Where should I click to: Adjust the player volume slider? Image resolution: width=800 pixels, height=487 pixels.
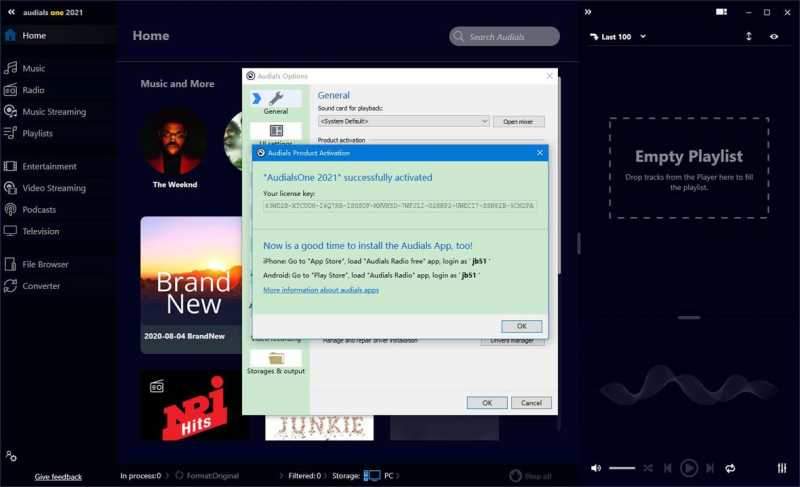coord(622,468)
